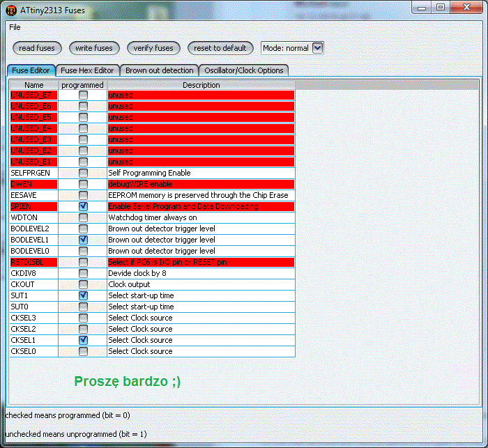Viewport: 488px width, 448px height.
Task: Click the programmed column header
Action: point(82,85)
